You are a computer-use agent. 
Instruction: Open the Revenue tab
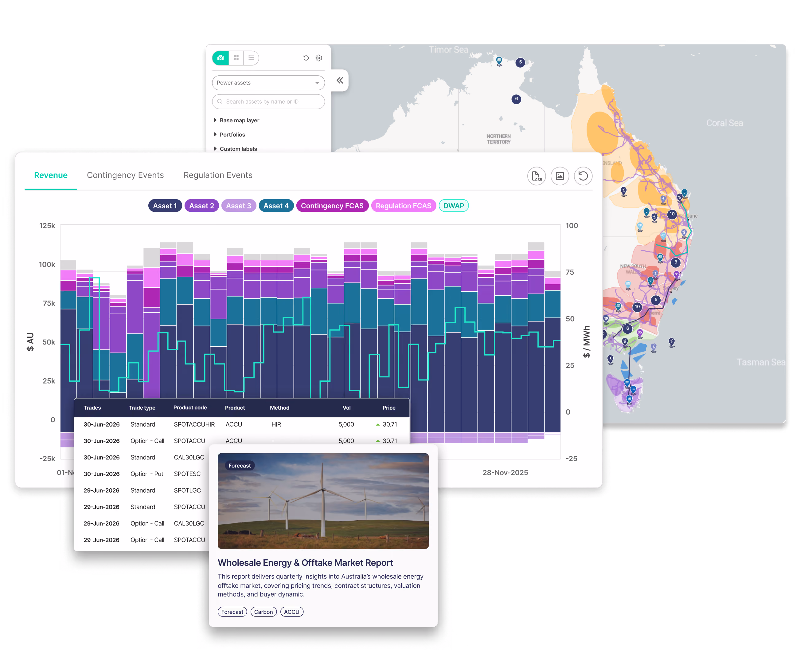point(51,175)
